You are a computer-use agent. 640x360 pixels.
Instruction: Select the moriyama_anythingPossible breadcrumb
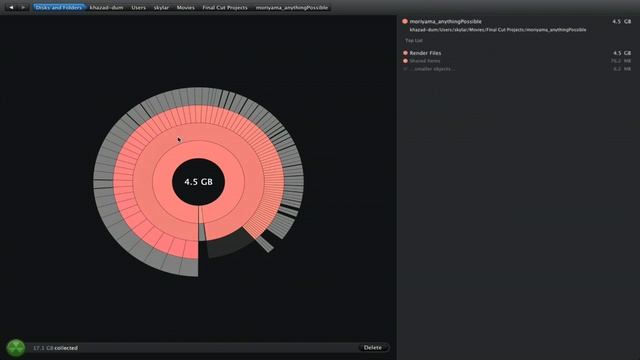point(292,7)
